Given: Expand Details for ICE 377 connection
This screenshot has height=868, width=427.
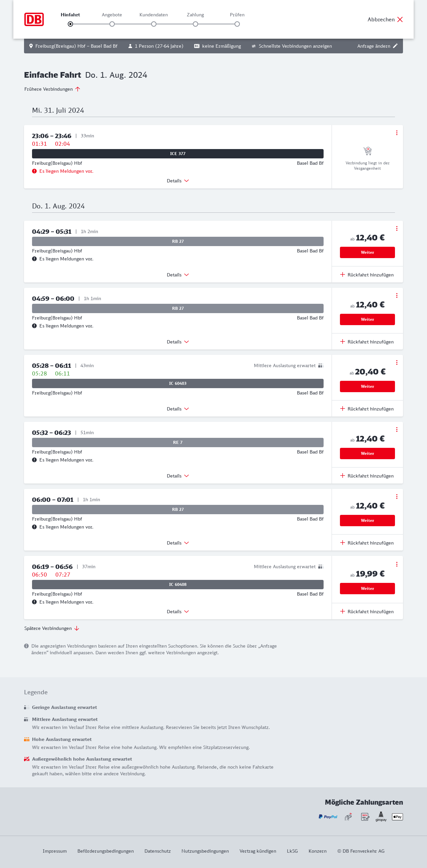Looking at the screenshot, I should 177,181.
